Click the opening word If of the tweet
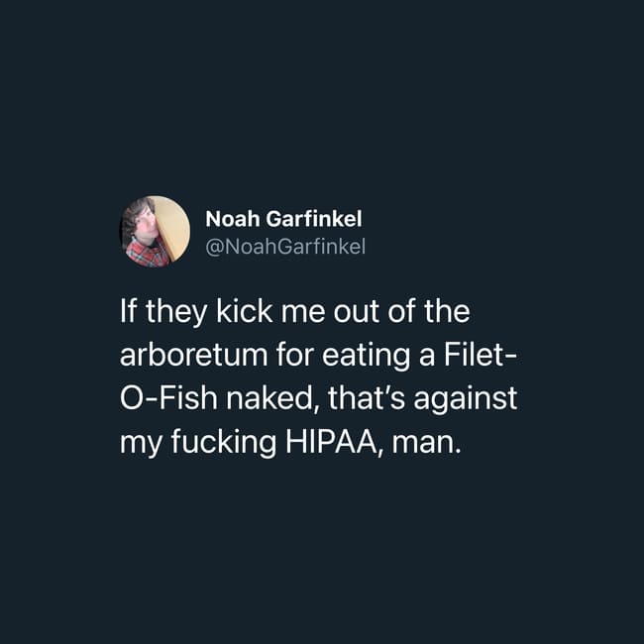 (x=128, y=311)
